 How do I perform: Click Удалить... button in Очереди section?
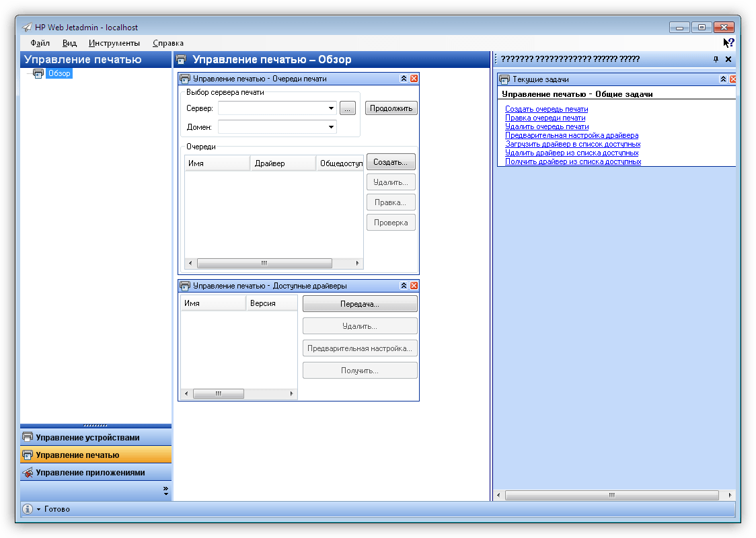[x=391, y=182]
